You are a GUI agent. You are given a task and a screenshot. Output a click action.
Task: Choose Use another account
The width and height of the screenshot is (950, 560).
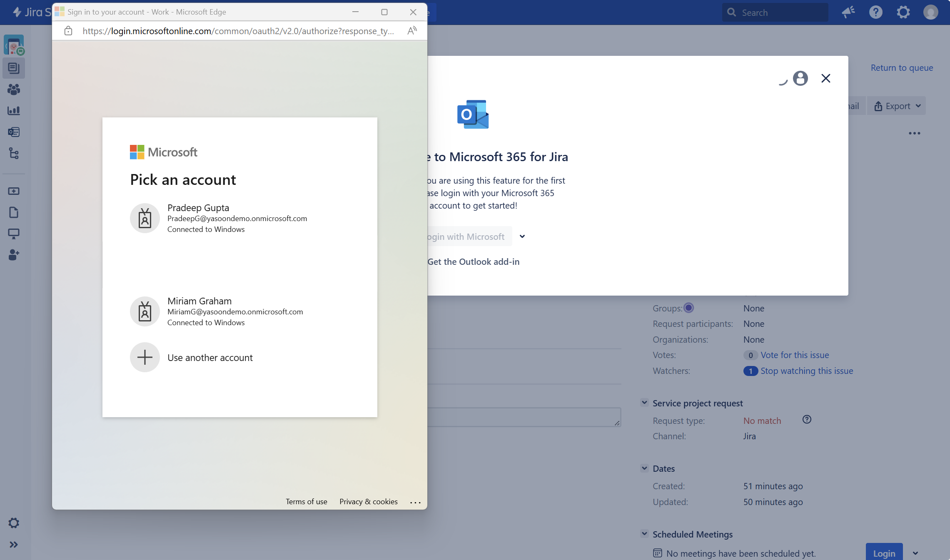(x=210, y=358)
